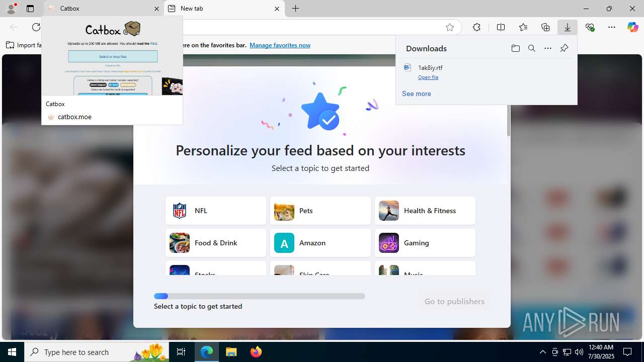Show hidden system tray icons
The image size is (644, 362).
tap(542, 352)
